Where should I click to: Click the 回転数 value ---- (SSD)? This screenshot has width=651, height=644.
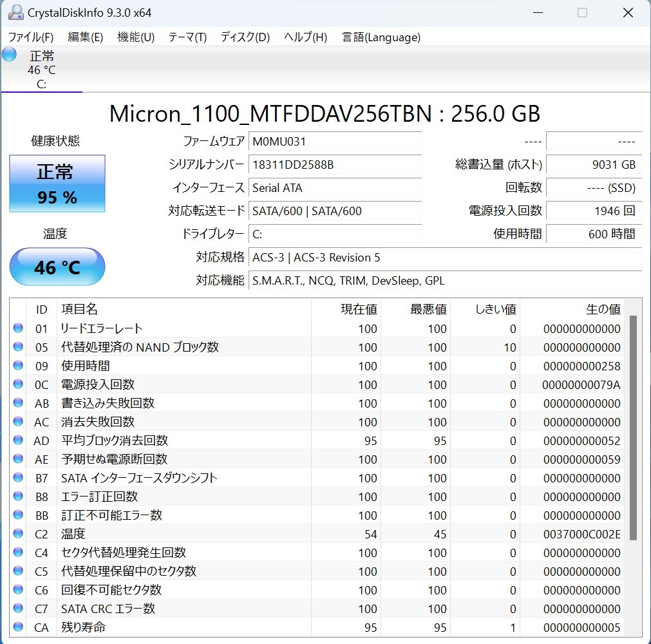(594, 187)
